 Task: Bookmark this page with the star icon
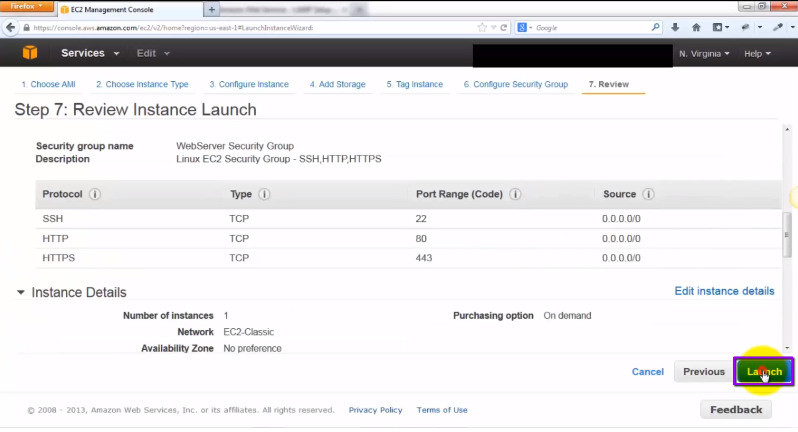pos(481,27)
